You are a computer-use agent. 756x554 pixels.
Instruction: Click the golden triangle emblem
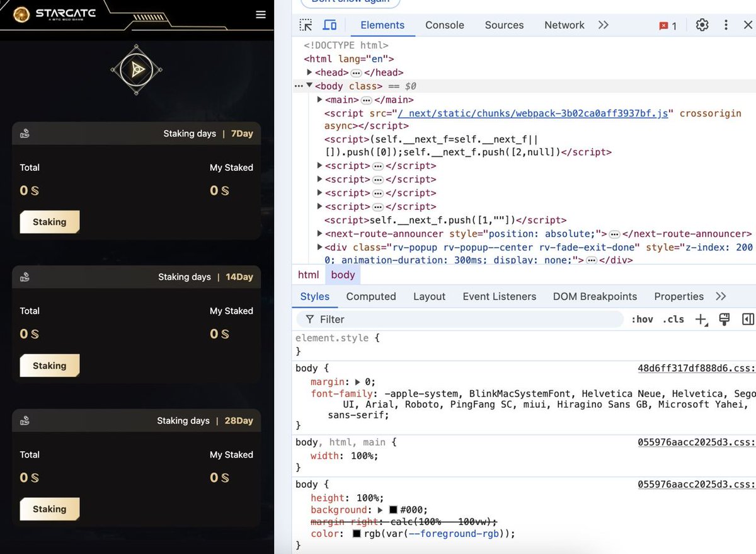tap(137, 69)
